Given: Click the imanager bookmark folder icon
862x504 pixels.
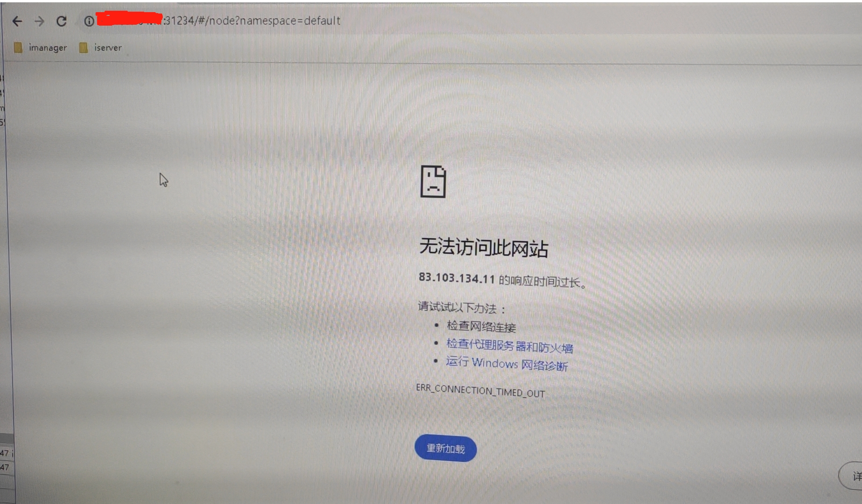Looking at the screenshot, I should [x=18, y=48].
